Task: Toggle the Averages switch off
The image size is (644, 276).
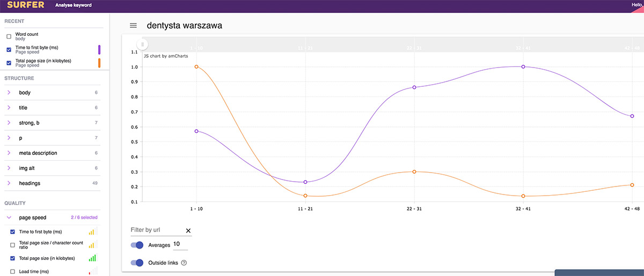Action: pos(137,245)
